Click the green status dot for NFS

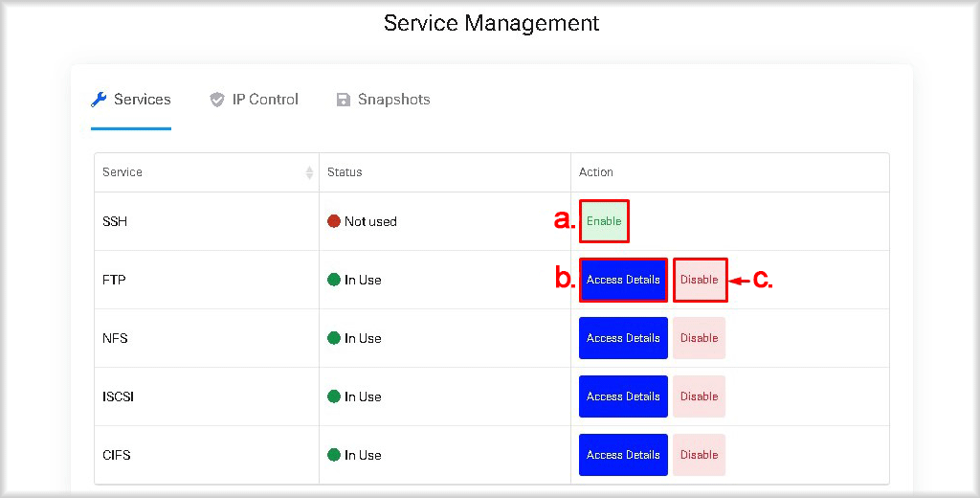pos(334,338)
